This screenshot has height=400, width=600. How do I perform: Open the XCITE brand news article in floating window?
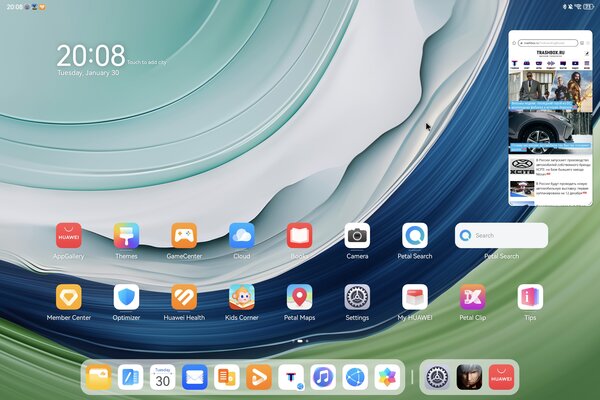point(550,167)
